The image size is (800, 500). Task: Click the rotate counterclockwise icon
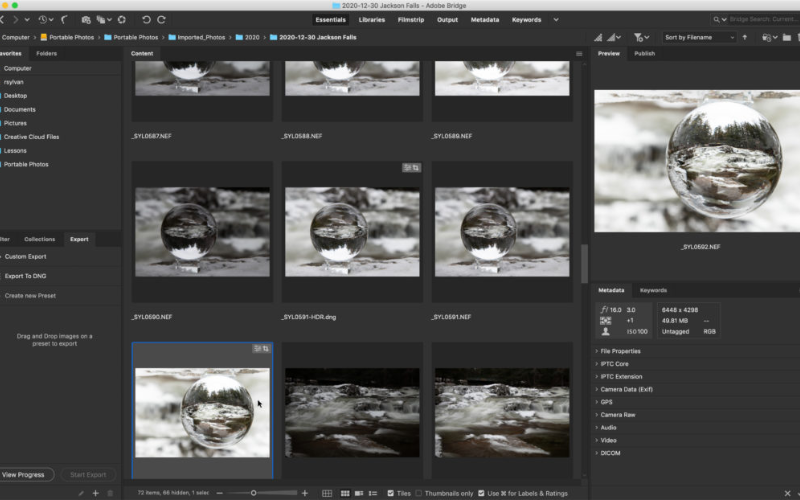tap(146, 19)
